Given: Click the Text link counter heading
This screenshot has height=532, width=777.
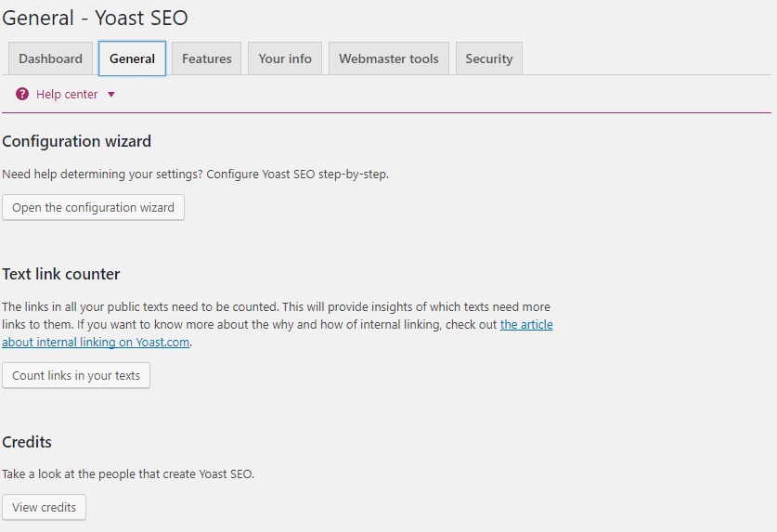Looking at the screenshot, I should tap(61, 274).
